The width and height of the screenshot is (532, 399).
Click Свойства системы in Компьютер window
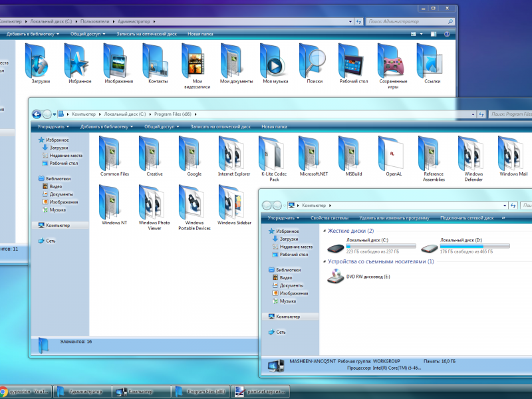(x=329, y=218)
